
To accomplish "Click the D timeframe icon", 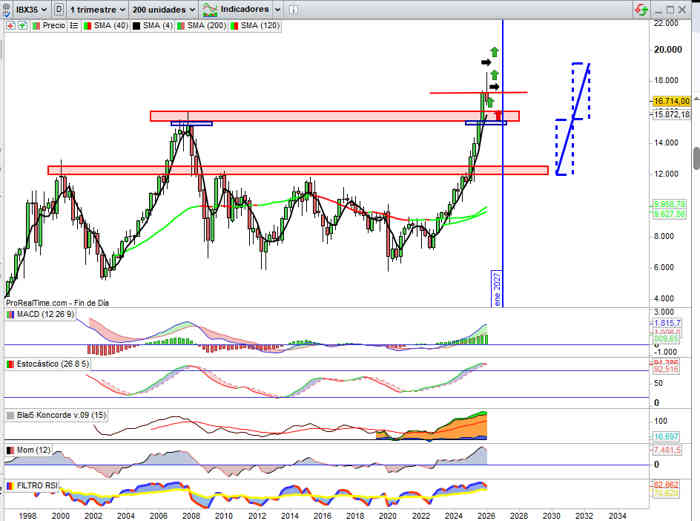I will click(59, 8).
